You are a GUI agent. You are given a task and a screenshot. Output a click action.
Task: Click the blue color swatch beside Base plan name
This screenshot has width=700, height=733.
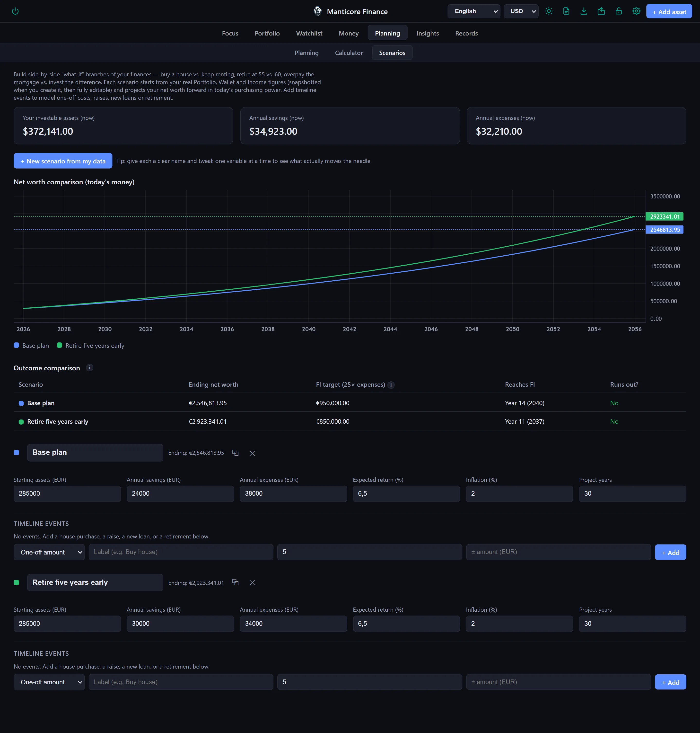(17, 453)
